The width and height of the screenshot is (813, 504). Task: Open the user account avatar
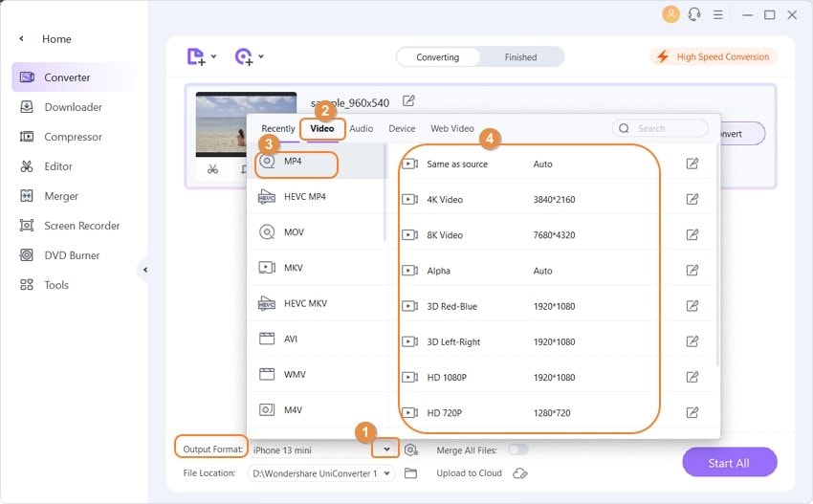(670, 14)
